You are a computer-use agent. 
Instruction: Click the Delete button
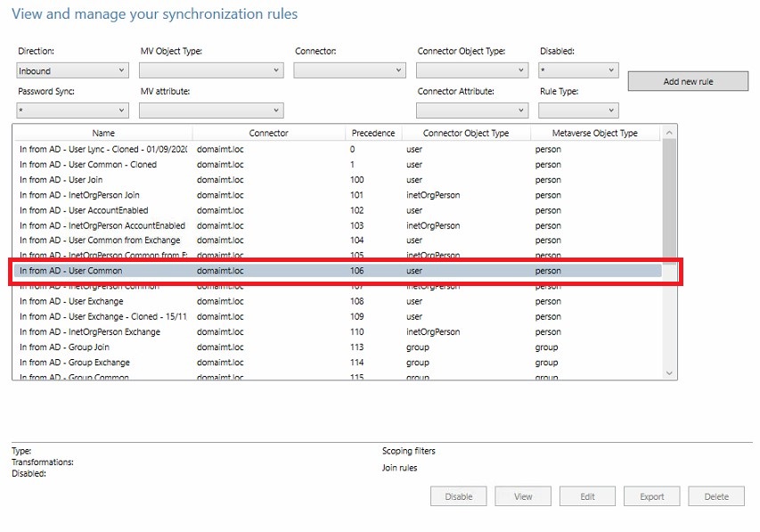point(716,496)
